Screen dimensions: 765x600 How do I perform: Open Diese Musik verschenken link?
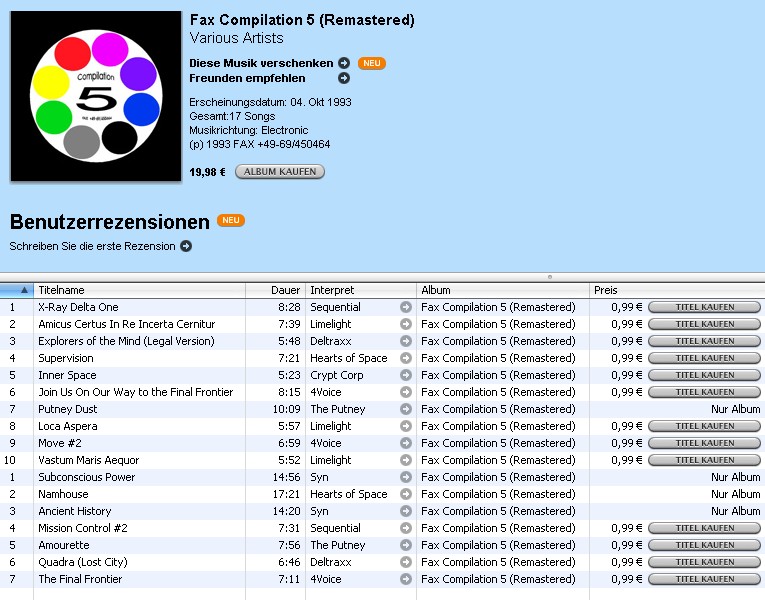point(261,63)
